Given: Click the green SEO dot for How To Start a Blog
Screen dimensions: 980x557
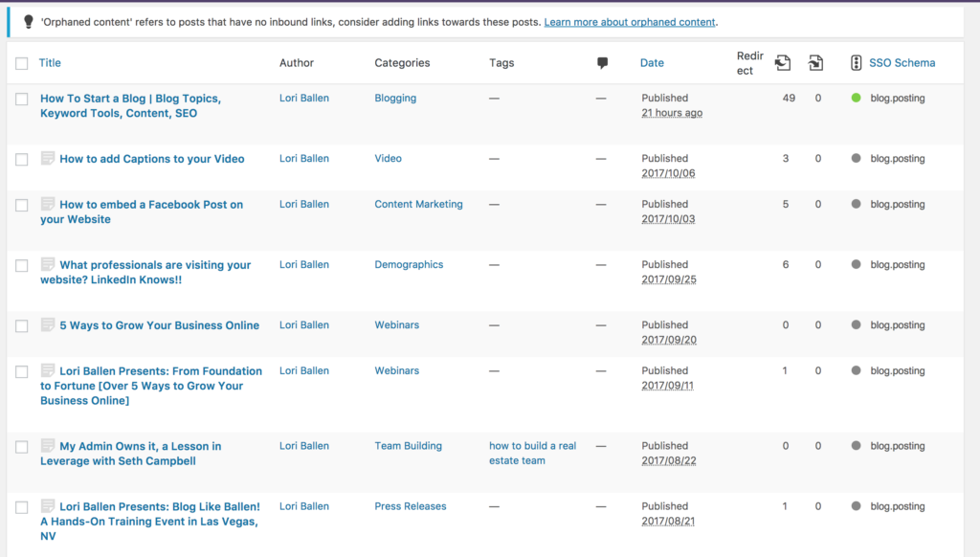Looking at the screenshot, I should [857, 98].
